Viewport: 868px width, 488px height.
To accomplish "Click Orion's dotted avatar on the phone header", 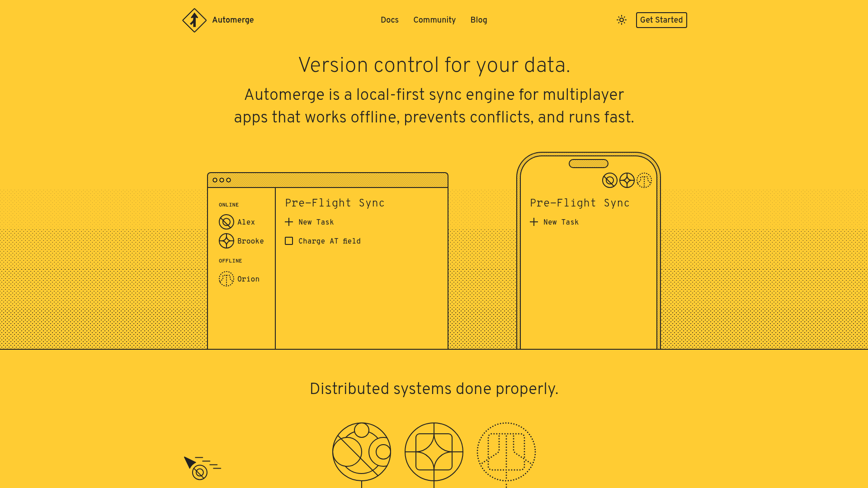I will pos(644,180).
